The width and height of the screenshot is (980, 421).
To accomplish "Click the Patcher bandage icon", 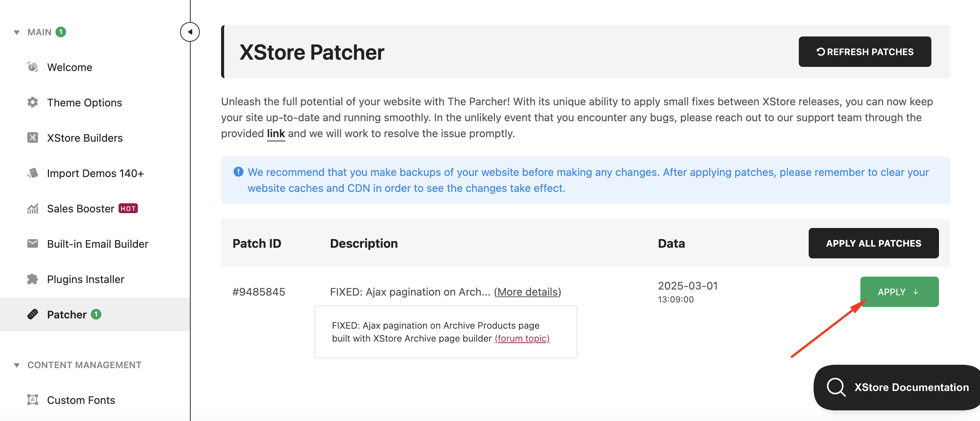I will pyautogui.click(x=33, y=314).
